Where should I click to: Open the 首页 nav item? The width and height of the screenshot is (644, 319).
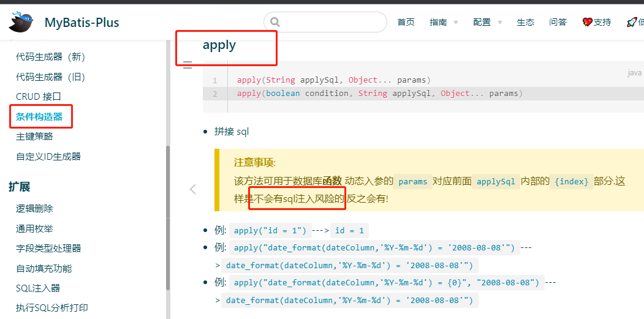pos(406,22)
